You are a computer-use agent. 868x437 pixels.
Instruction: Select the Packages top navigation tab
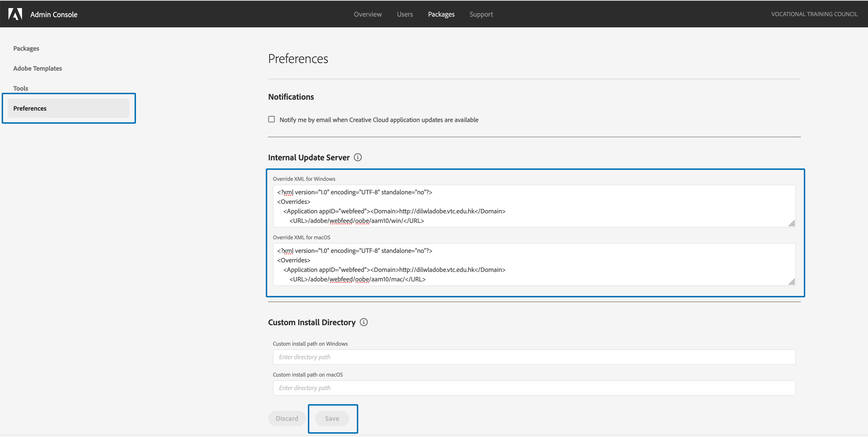(441, 14)
